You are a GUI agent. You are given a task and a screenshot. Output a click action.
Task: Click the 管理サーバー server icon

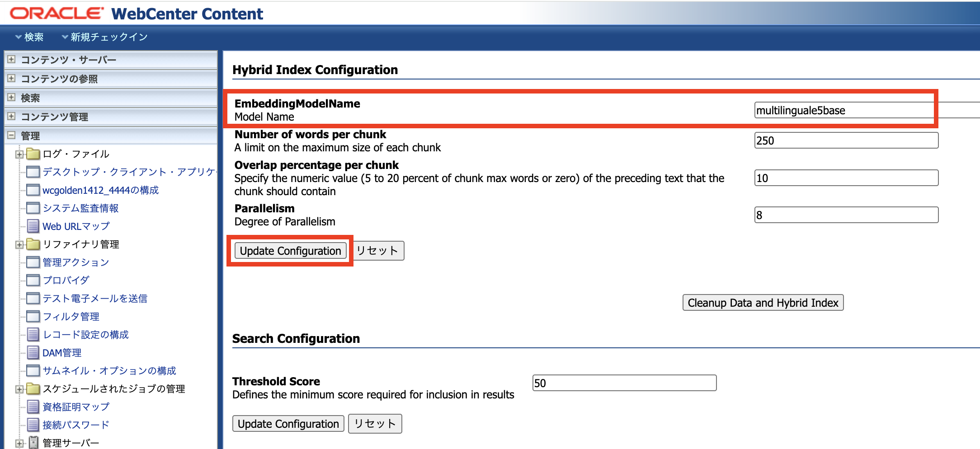click(x=33, y=443)
